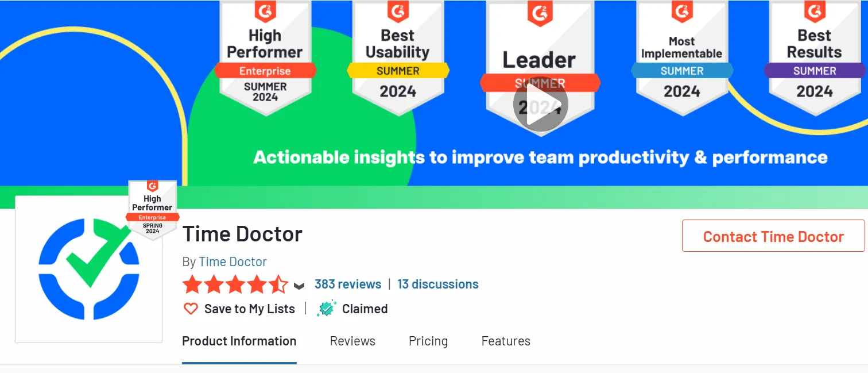Play the banner video
This screenshot has width=868, height=373.
540,104
